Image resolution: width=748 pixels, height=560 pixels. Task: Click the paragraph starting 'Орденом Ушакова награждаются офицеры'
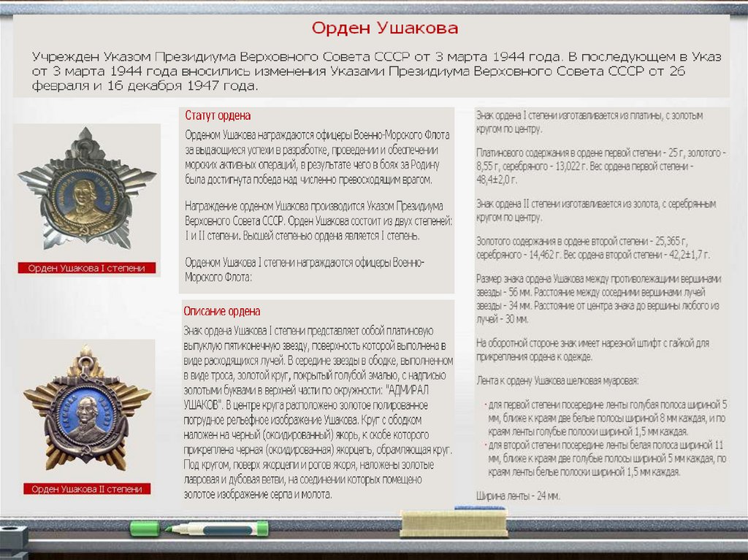coord(317,158)
